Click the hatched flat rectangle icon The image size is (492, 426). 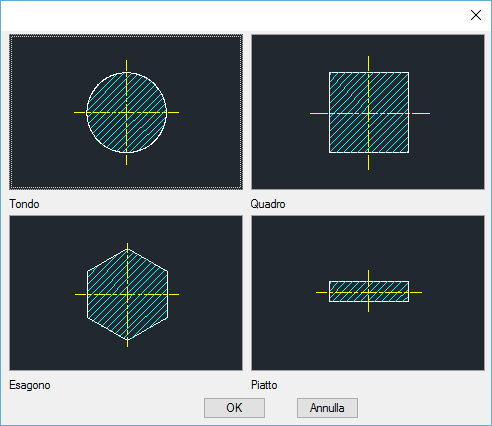(369, 292)
